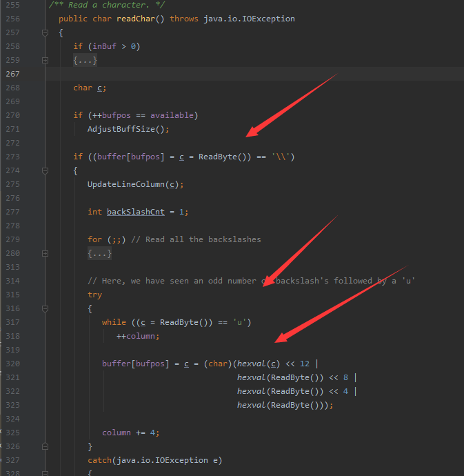Click the odd number of backslash comment line
The height and width of the screenshot is (476, 464).
point(251,281)
